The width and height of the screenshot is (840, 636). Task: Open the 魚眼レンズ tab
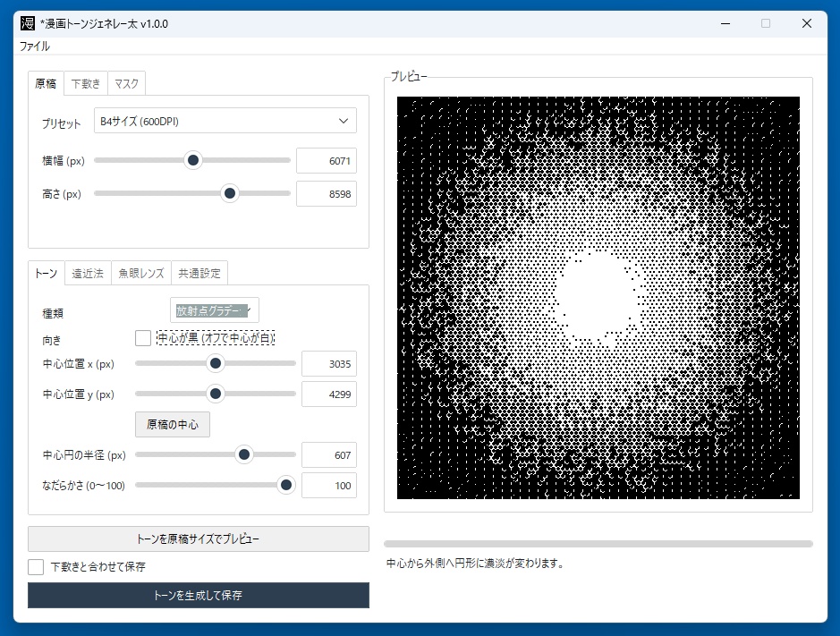(141, 273)
